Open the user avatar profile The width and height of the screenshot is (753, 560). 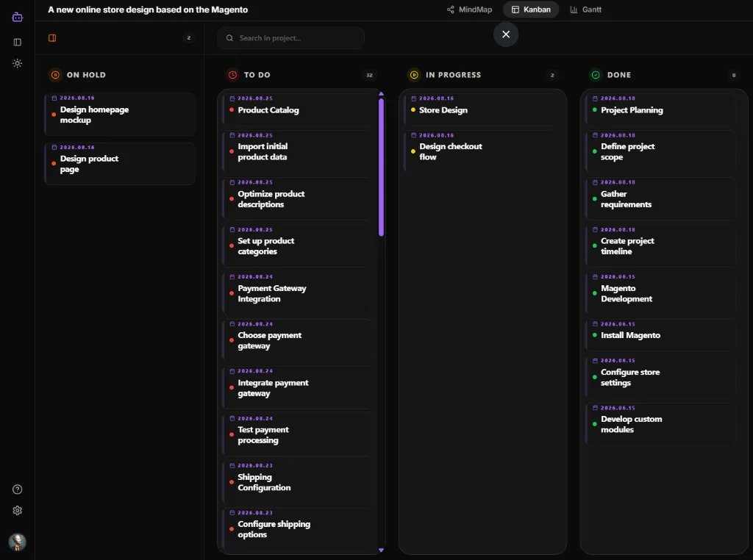pos(18,542)
